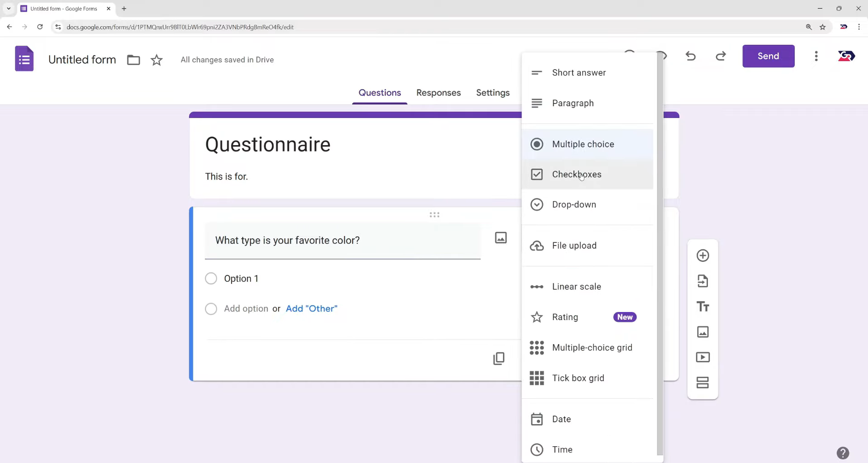Switch to the Settings tab
This screenshot has height=463, width=868.
[493, 93]
